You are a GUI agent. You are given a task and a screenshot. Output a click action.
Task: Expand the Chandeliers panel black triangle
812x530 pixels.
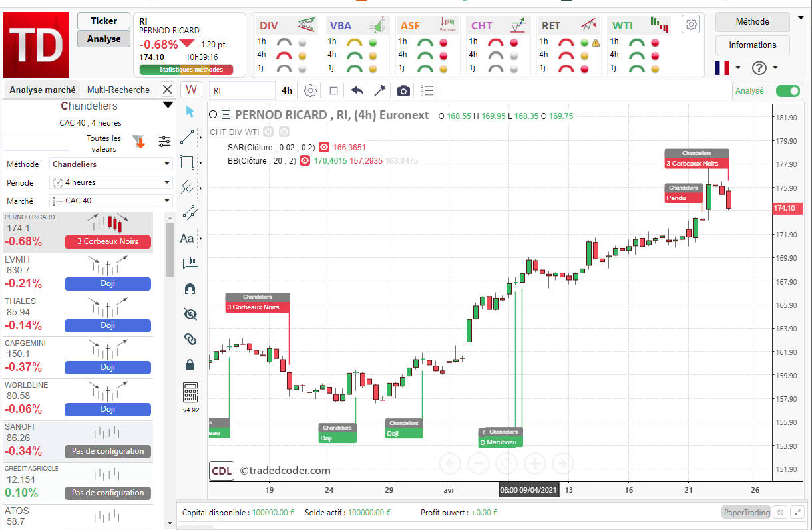[168, 105]
